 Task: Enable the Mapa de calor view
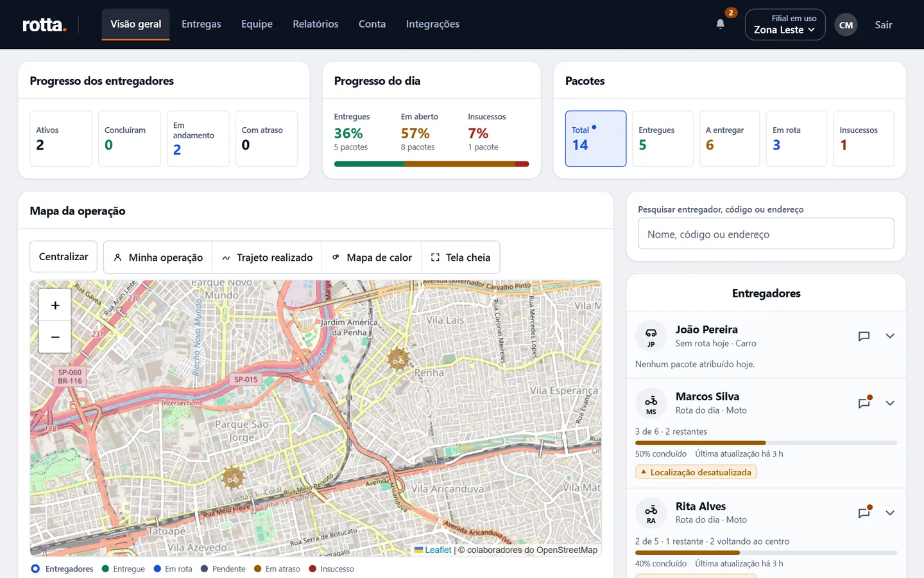click(372, 258)
